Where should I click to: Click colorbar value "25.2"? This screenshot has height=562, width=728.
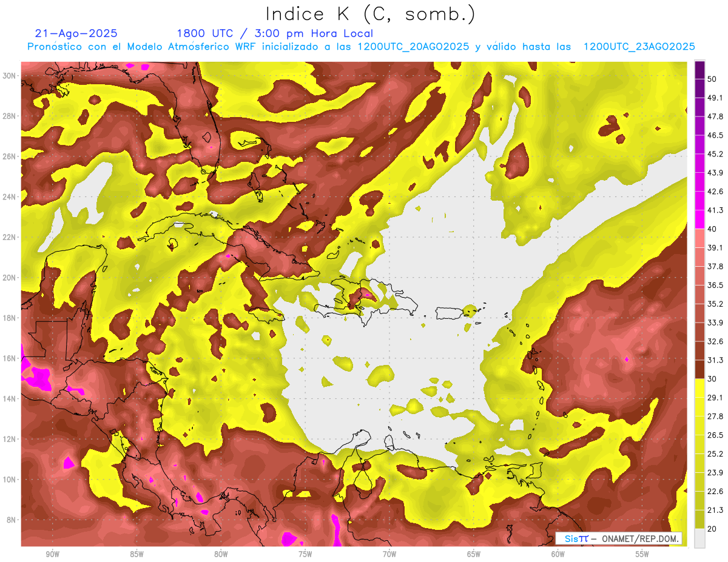click(715, 454)
